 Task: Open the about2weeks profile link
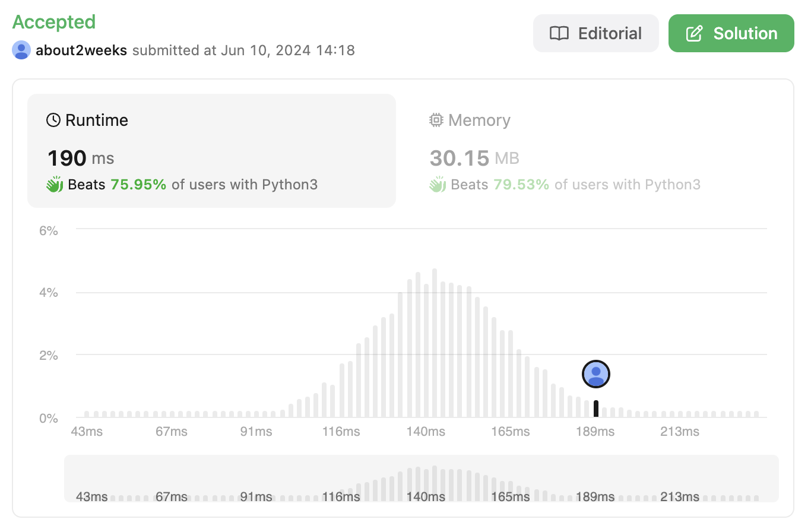point(81,50)
